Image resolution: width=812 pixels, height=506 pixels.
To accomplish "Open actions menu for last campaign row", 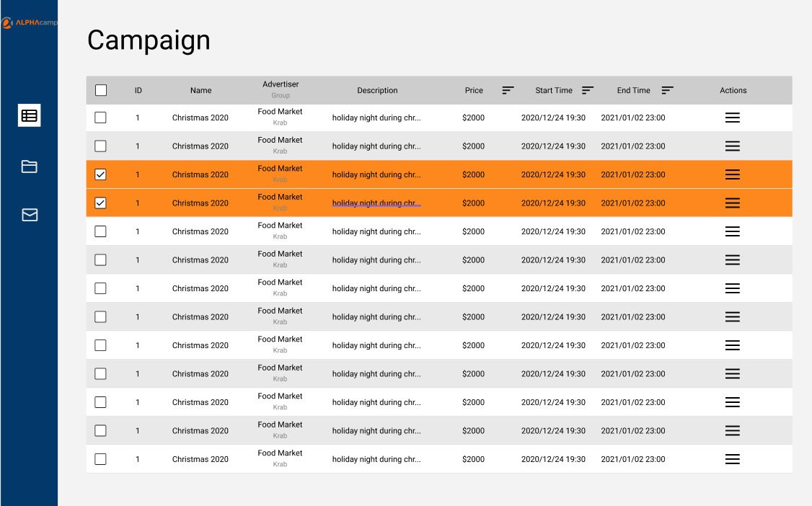I will pos(732,459).
